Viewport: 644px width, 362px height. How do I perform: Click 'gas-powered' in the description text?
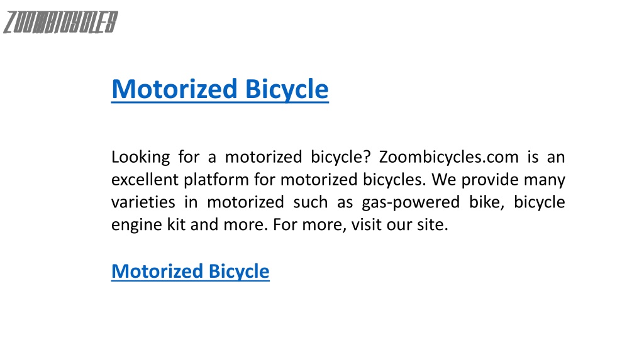coord(410,203)
